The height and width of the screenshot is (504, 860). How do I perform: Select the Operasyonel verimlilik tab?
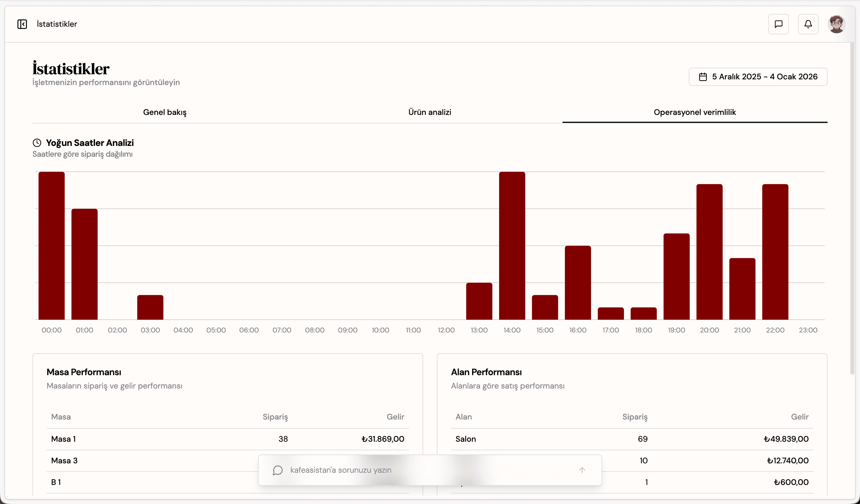694,112
